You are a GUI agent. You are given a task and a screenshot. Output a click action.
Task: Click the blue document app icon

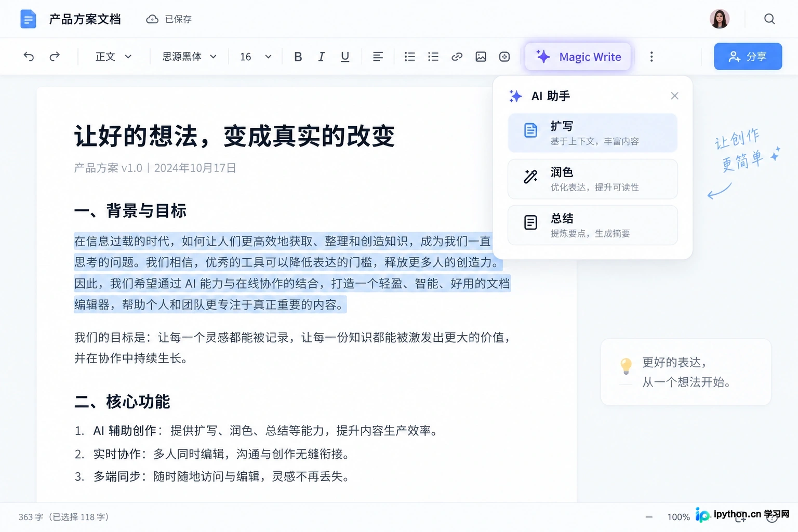(x=28, y=19)
